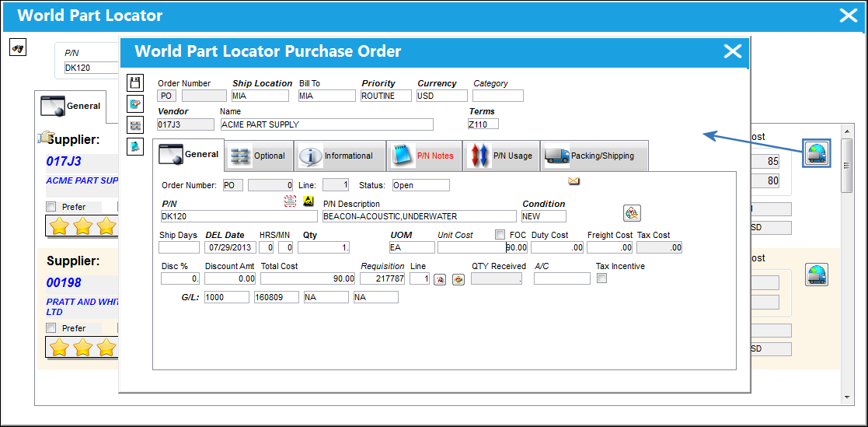
Task: Click the grid icon in the left toolbar
Action: [134, 124]
